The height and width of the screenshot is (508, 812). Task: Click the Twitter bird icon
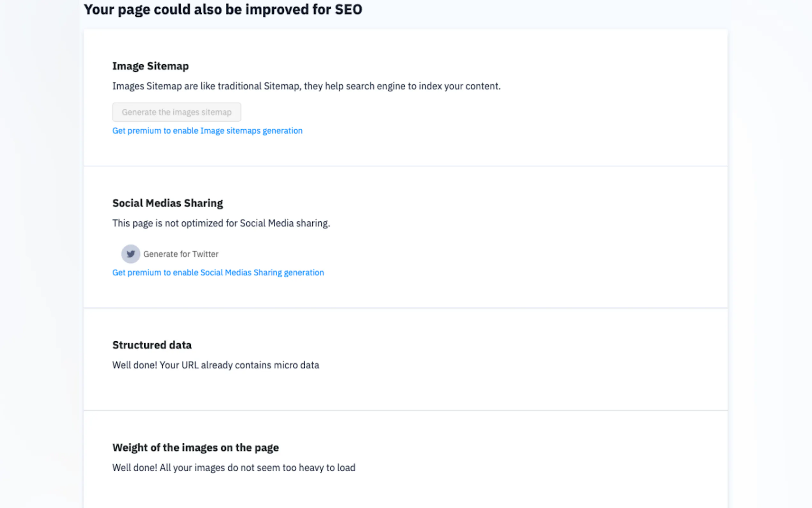(x=130, y=254)
